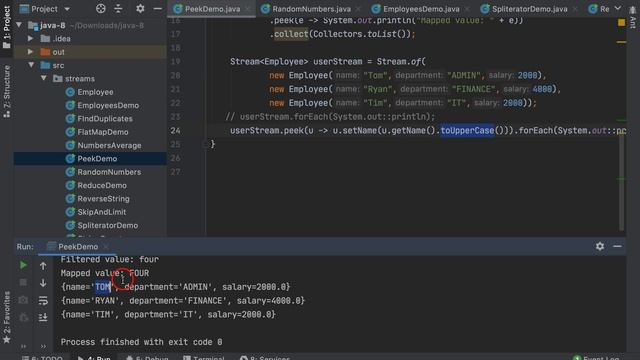Click the collapse all icon in Project panel
This screenshot has height=360, width=640.
(x=118, y=9)
